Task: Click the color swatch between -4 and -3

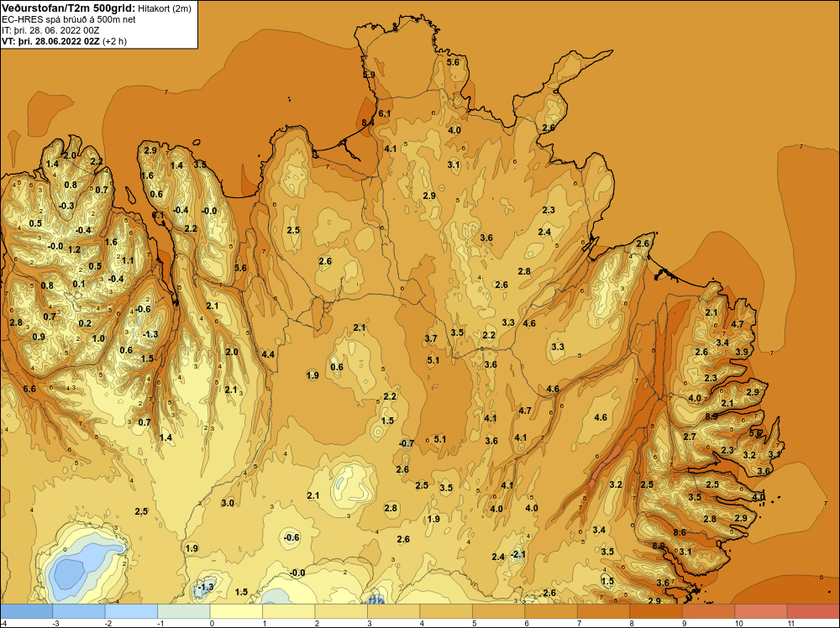Action: click(26, 611)
